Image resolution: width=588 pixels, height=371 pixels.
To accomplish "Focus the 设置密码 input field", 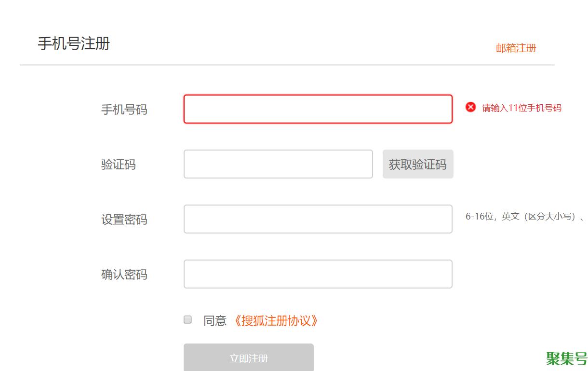I will point(318,219).
